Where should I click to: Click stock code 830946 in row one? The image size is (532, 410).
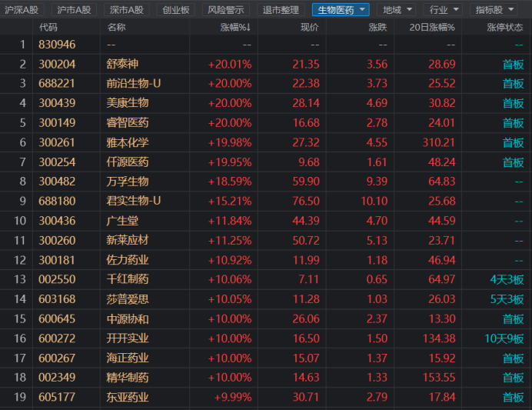point(57,45)
